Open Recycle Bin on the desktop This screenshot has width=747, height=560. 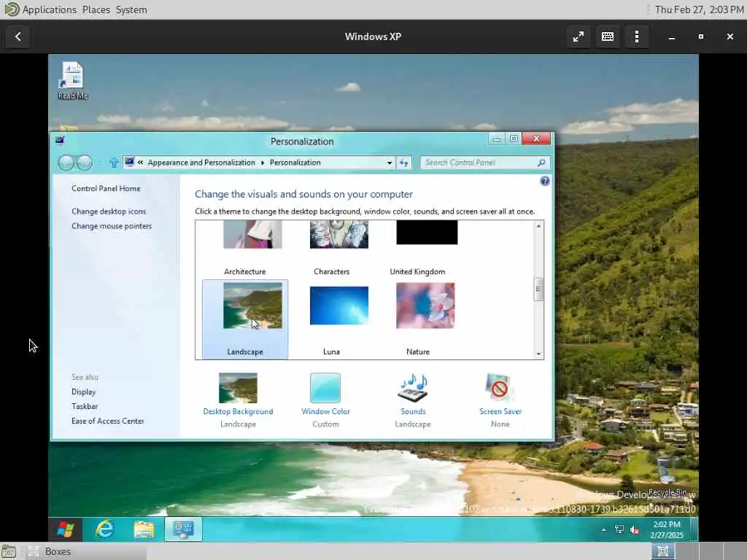click(x=667, y=476)
